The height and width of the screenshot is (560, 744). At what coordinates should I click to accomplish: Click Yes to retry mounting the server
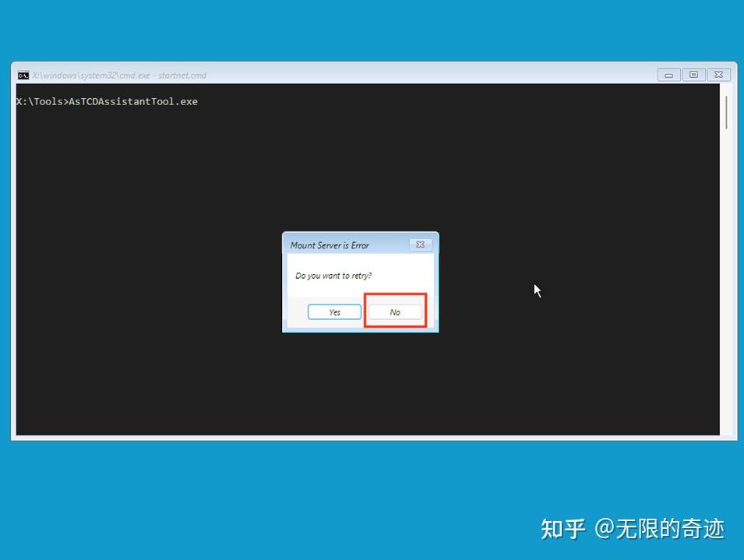click(334, 312)
